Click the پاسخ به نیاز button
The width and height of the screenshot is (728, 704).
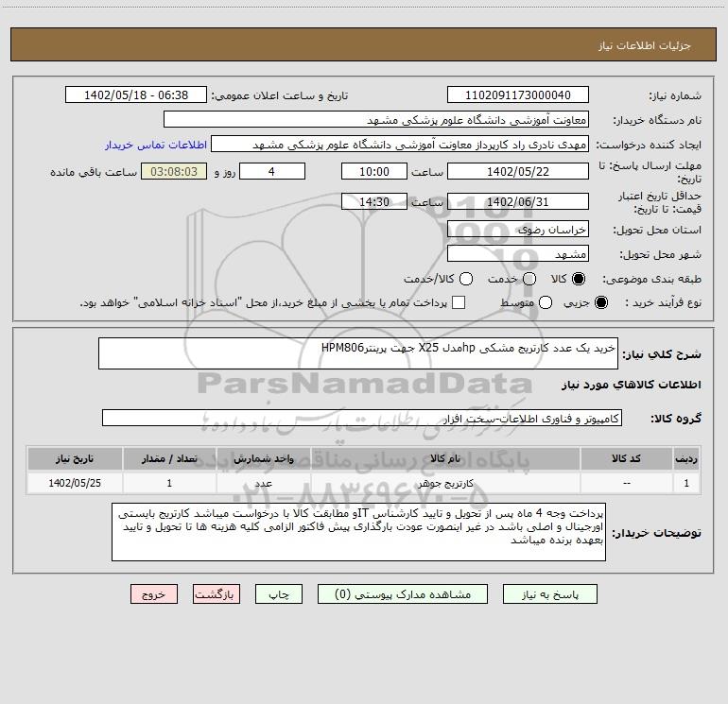pyautogui.click(x=549, y=594)
